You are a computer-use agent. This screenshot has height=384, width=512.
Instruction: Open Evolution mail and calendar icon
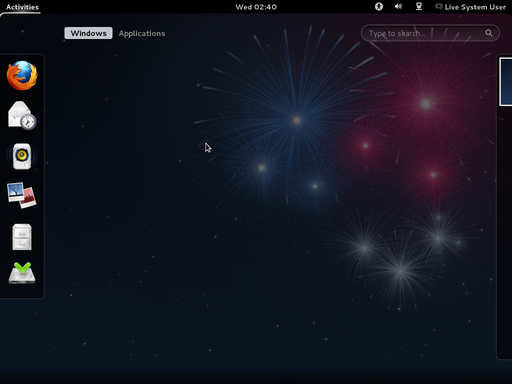pos(22,115)
